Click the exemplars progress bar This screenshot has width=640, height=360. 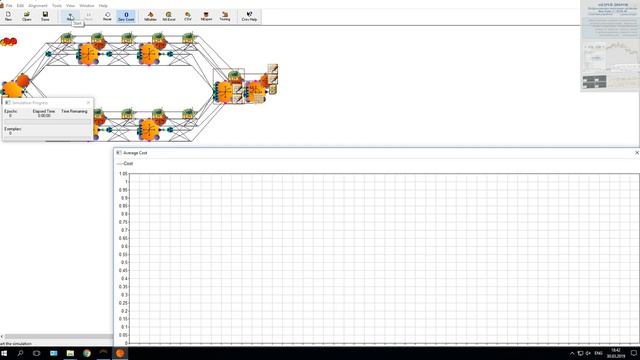[x=47, y=138]
